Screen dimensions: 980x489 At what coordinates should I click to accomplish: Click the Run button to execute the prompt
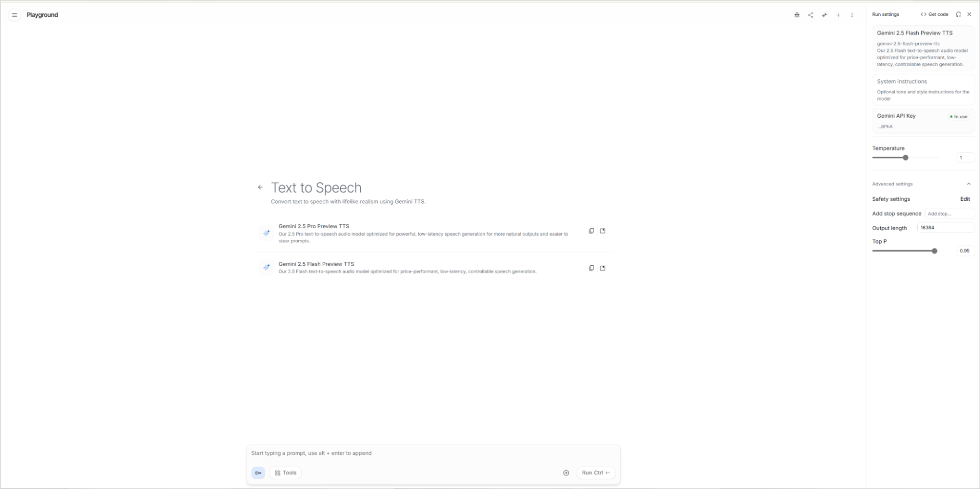[x=595, y=473]
